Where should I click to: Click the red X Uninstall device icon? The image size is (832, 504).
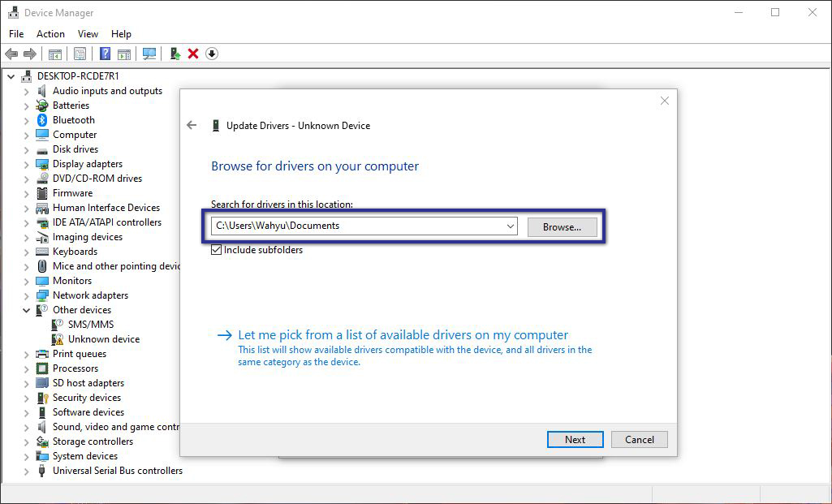click(x=193, y=54)
